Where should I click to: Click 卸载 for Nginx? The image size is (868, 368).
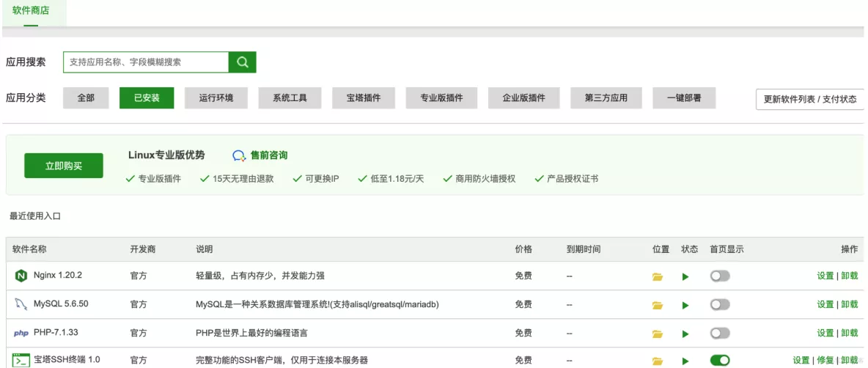[x=850, y=276]
